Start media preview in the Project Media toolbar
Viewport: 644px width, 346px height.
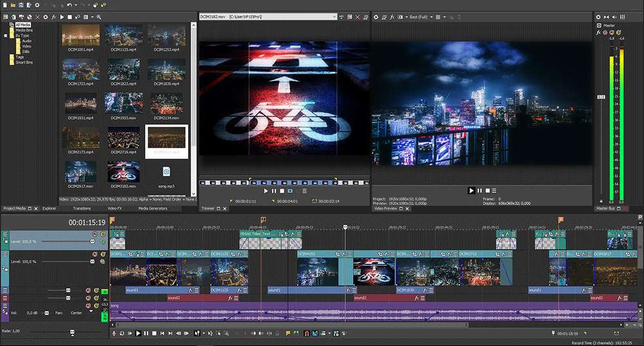point(62,17)
